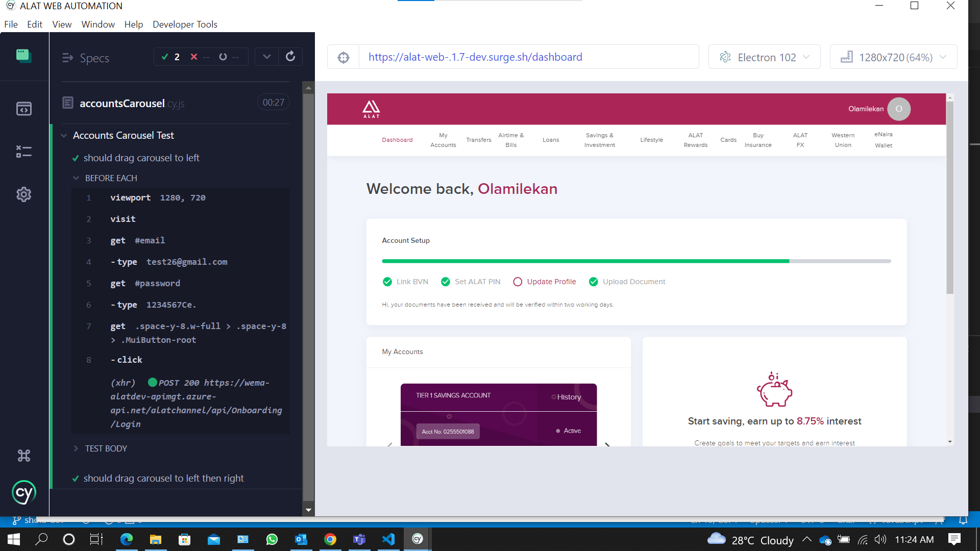
Task: Open the Developer Tools menu
Action: pyautogui.click(x=185, y=24)
